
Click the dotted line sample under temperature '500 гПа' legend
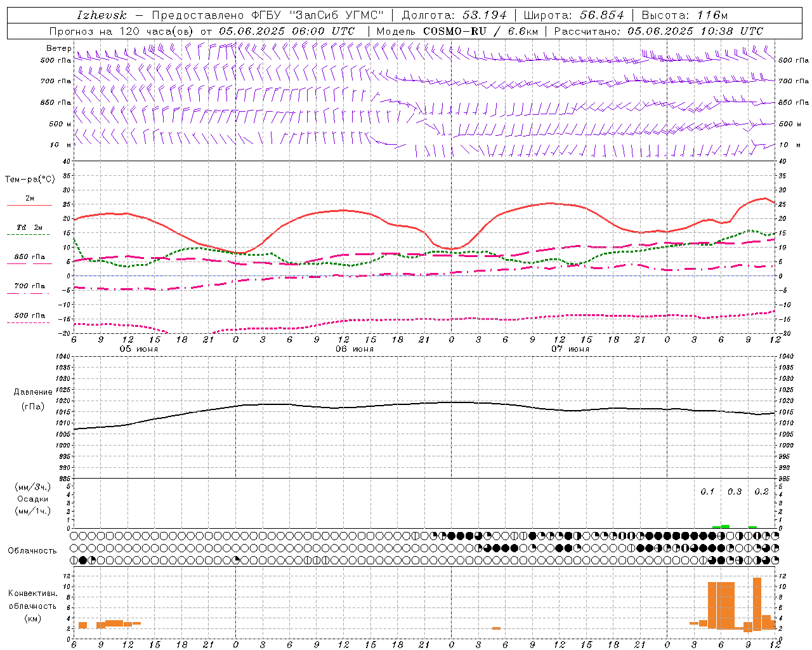[x=29, y=322]
